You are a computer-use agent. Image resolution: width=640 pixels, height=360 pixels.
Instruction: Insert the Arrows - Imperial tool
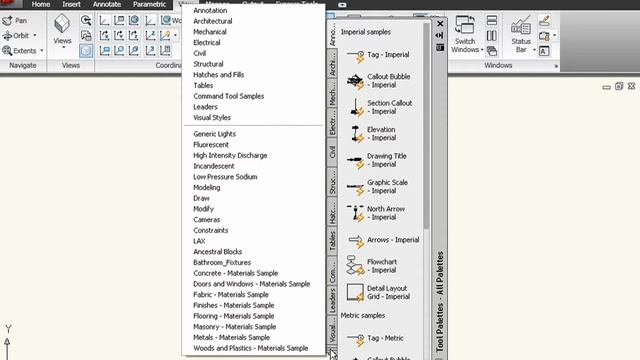tap(383, 240)
